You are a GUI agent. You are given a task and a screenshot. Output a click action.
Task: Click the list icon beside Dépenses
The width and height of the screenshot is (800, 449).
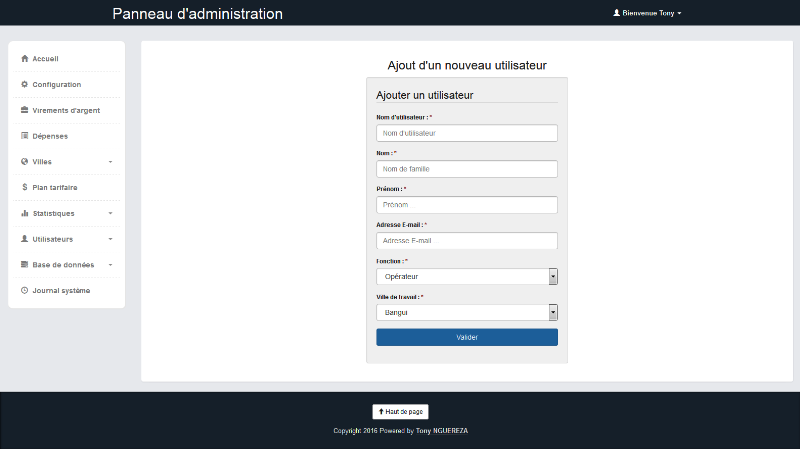24,136
